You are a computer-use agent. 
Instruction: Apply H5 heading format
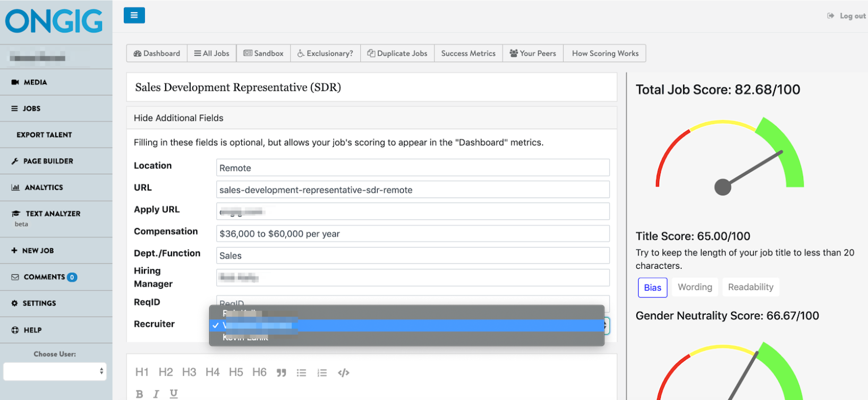tap(236, 372)
